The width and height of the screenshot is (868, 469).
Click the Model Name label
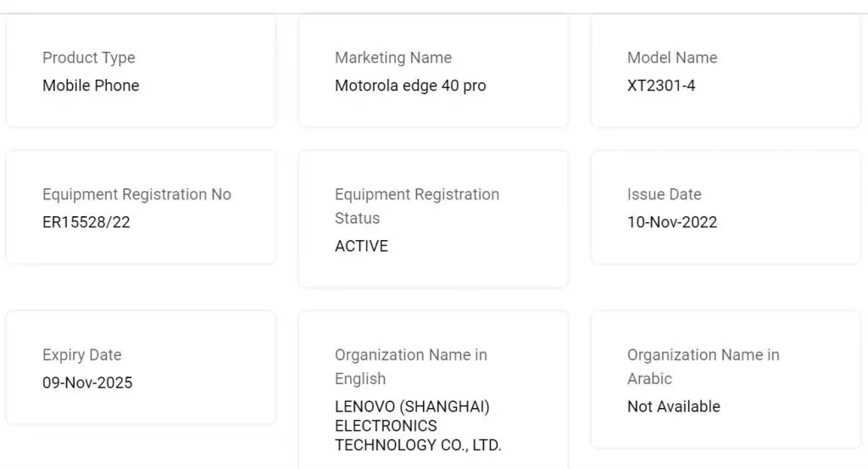[672, 58]
